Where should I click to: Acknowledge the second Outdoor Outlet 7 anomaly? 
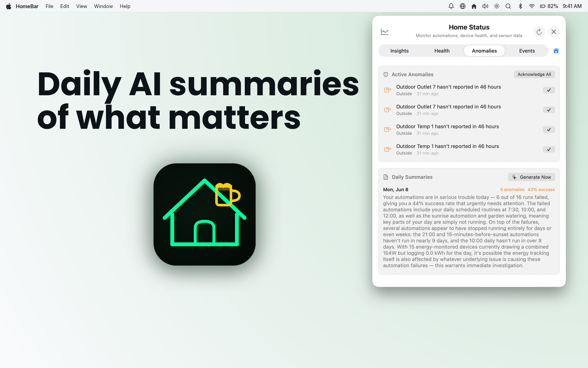pos(549,110)
